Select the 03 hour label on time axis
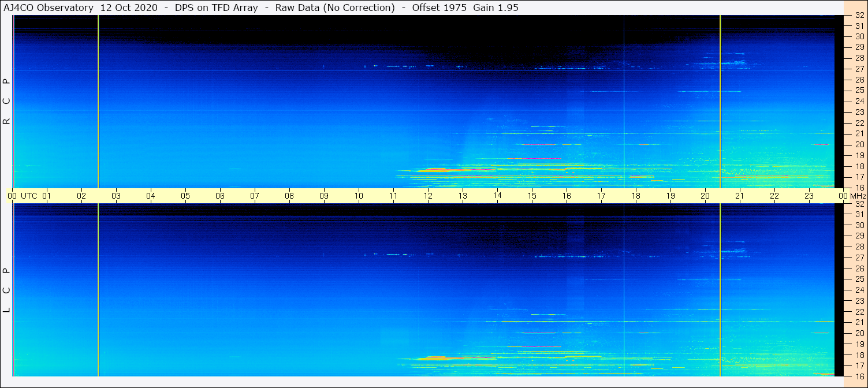The width and height of the screenshot is (868, 388). tap(116, 196)
